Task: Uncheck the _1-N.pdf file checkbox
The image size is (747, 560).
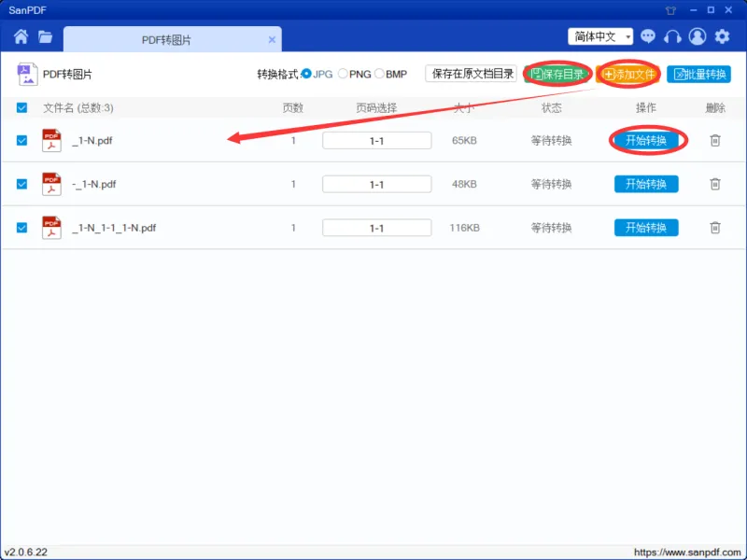Action: pyautogui.click(x=21, y=141)
